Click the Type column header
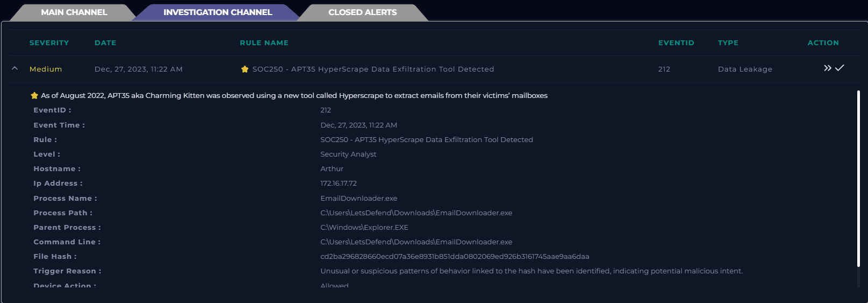The height and width of the screenshot is (303, 868). point(728,43)
